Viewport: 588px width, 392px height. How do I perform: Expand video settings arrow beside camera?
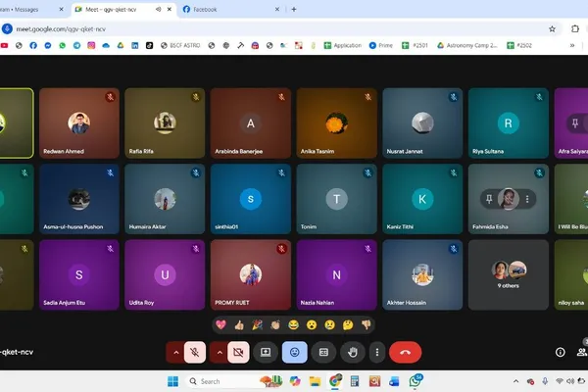click(220, 352)
